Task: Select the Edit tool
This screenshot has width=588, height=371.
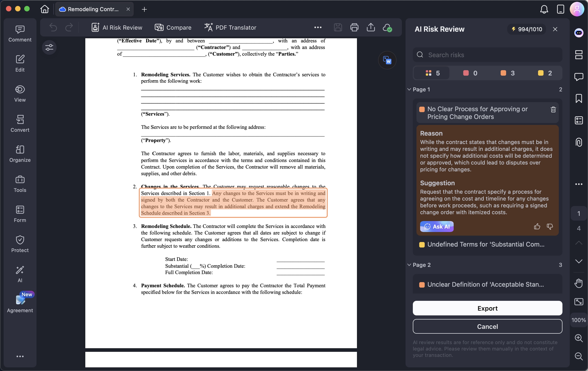Action: tap(20, 63)
